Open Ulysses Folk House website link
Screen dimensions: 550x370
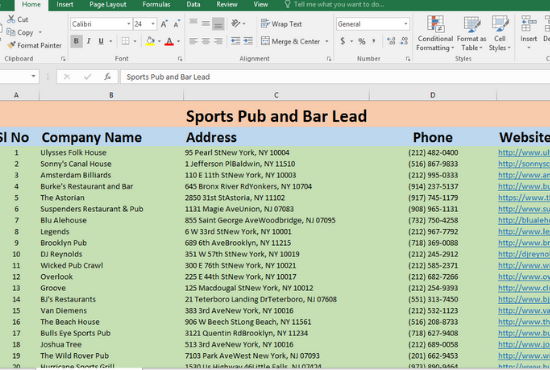(524, 153)
